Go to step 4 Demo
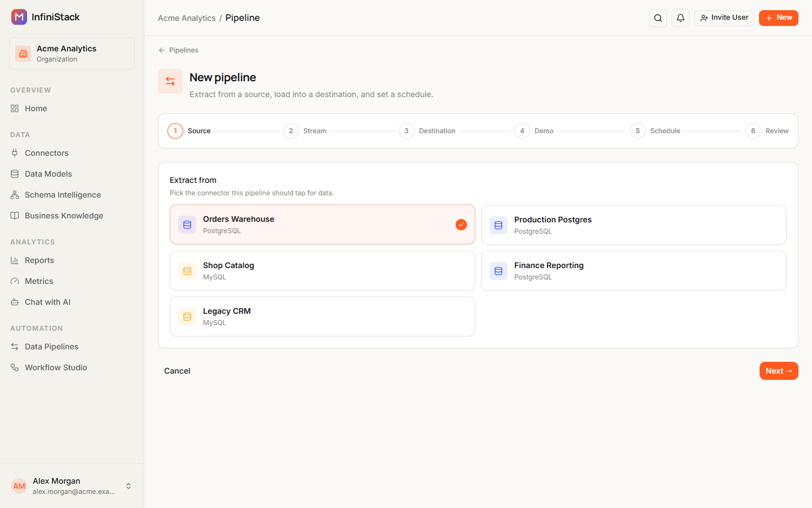 (534, 131)
